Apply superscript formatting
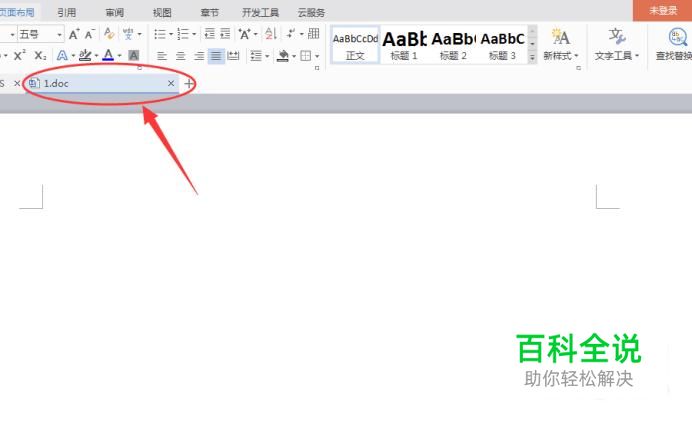 click(x=19, y=56)
